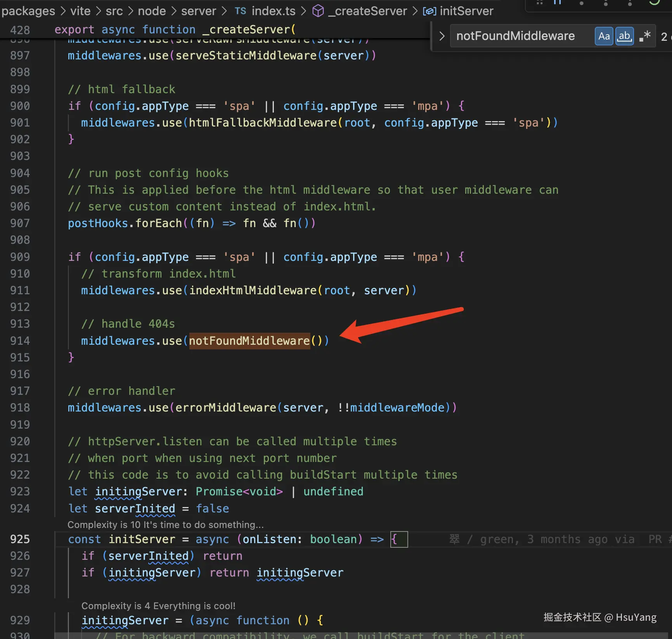The width and height of the screenshot is (672, 639).
Task: Click the cube symbol icon before _createServer
Action: pyautogui.click(x=318, y=11)
